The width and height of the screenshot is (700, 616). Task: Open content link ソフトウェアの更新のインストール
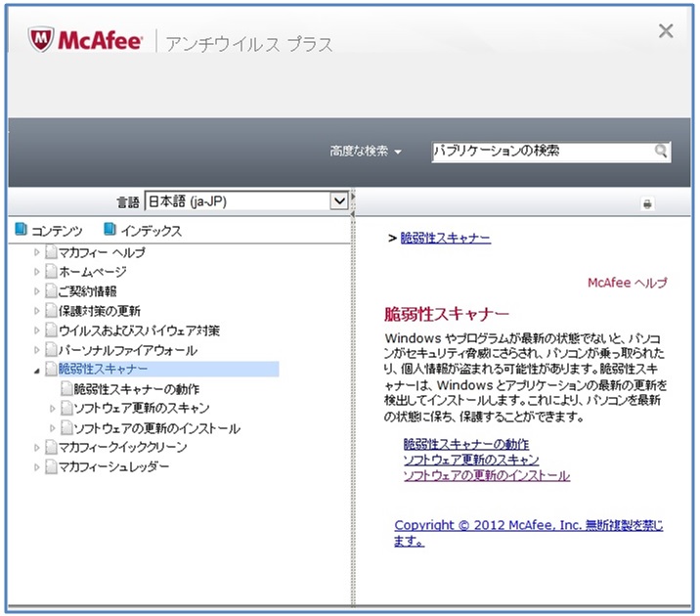[x=487, y=475]
